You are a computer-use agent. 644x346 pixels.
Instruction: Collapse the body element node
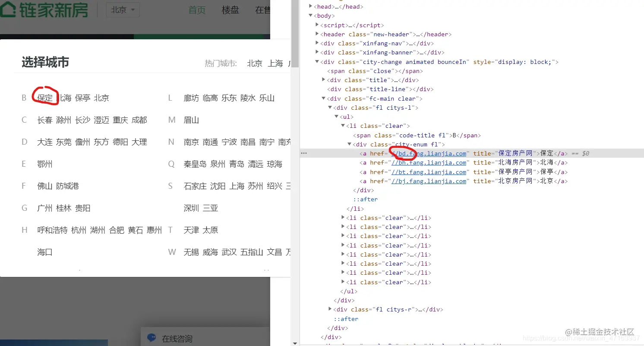pyautogui.click(x=310, y=16)
